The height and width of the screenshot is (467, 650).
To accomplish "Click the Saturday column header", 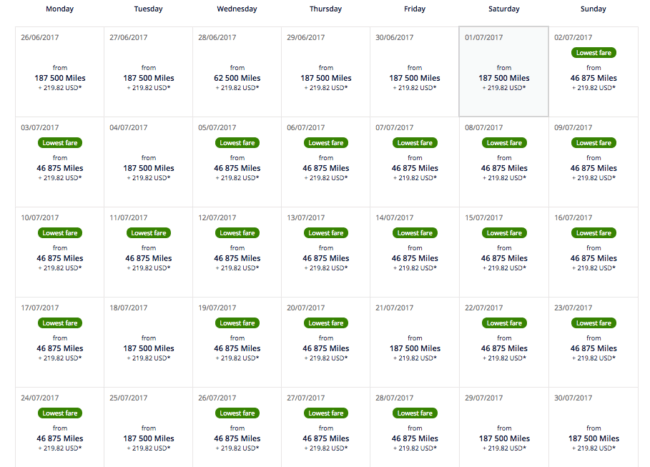I will (x=504, y=9).
